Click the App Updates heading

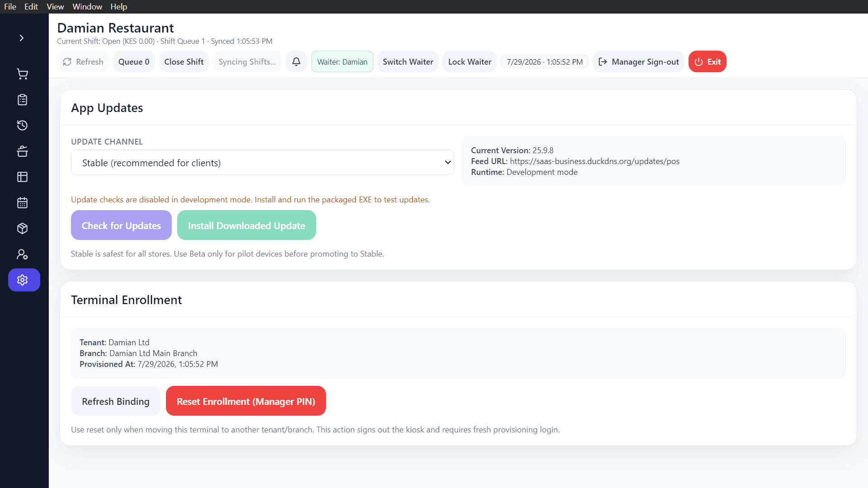[107, 108]
